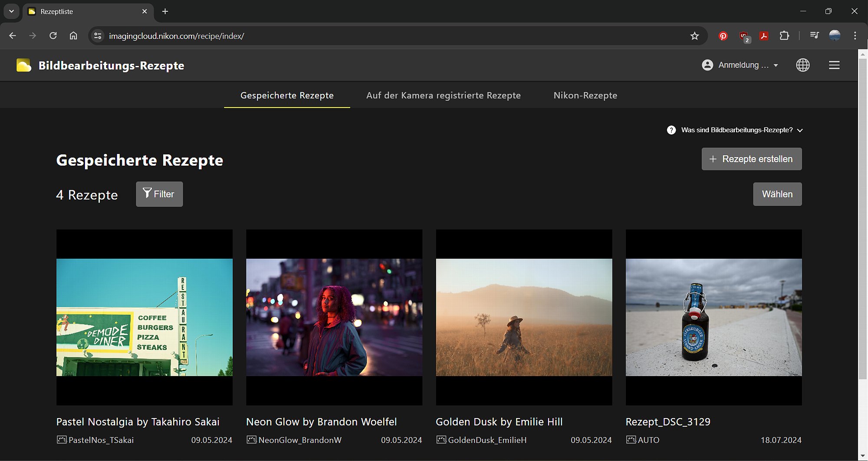The height and width of the screenshot is (461, 868).
Task: Switch to the Nikon-Rezepte tab
Action: (x=585, y=95)
